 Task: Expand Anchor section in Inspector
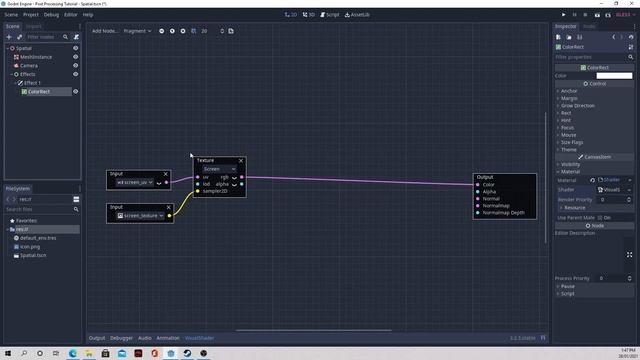(x=569, y=91)
